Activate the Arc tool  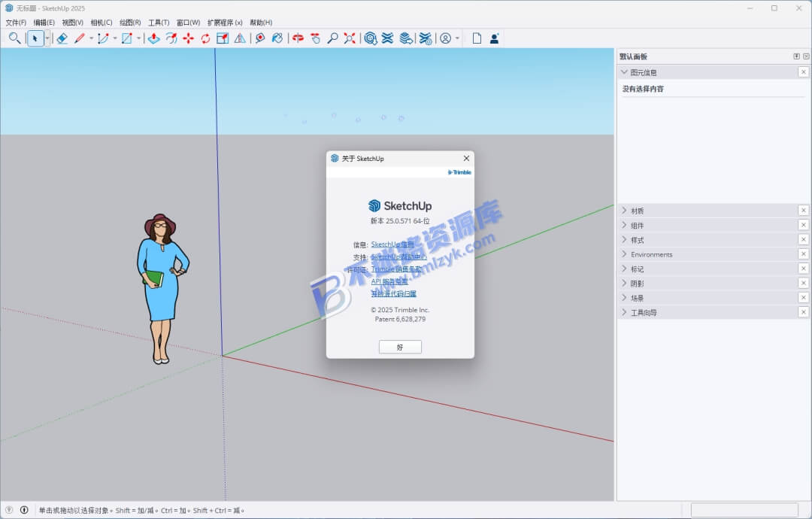click(103, 38)
